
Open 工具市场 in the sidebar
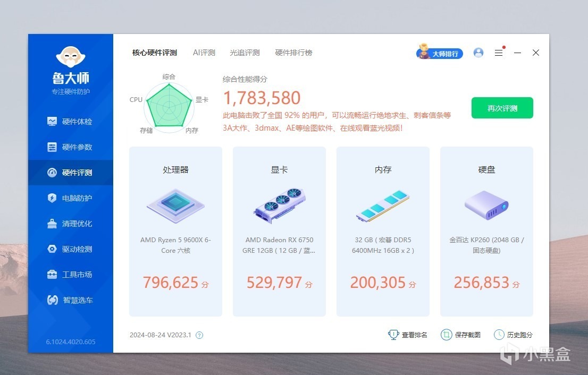pos(71,275)
